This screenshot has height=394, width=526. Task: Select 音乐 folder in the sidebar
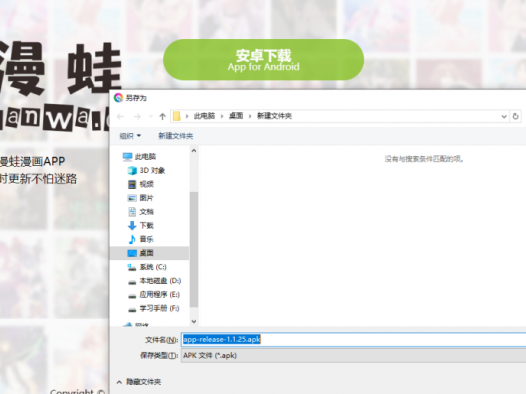141,239
